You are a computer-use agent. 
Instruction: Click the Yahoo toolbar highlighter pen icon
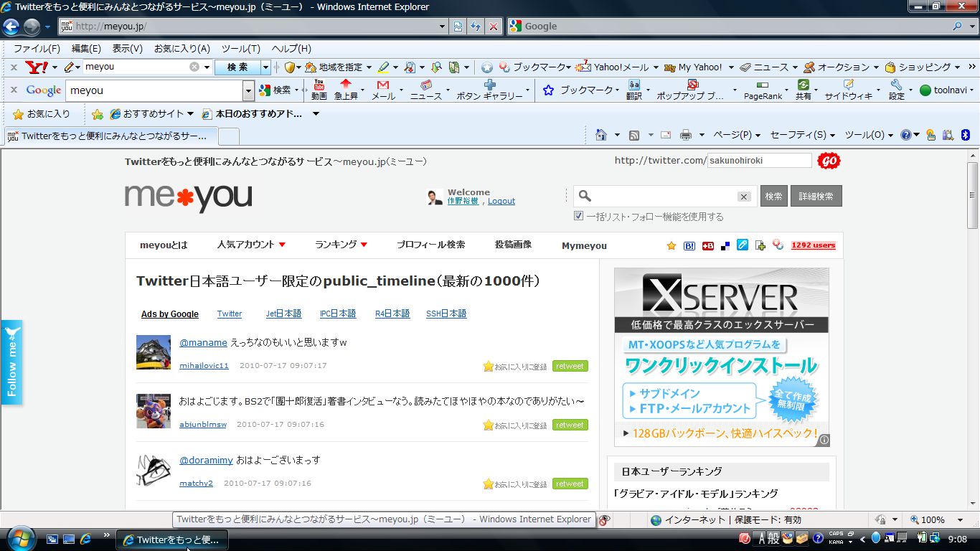(383, 67)
